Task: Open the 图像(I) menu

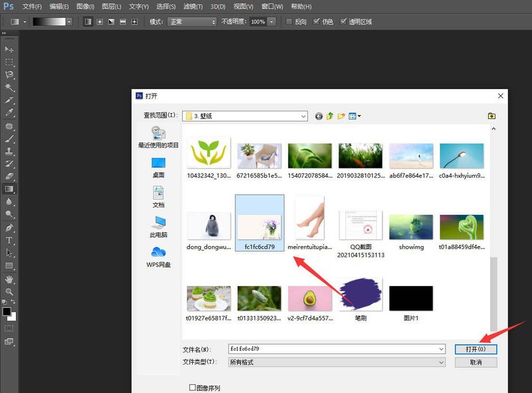Action: (85, 7)
